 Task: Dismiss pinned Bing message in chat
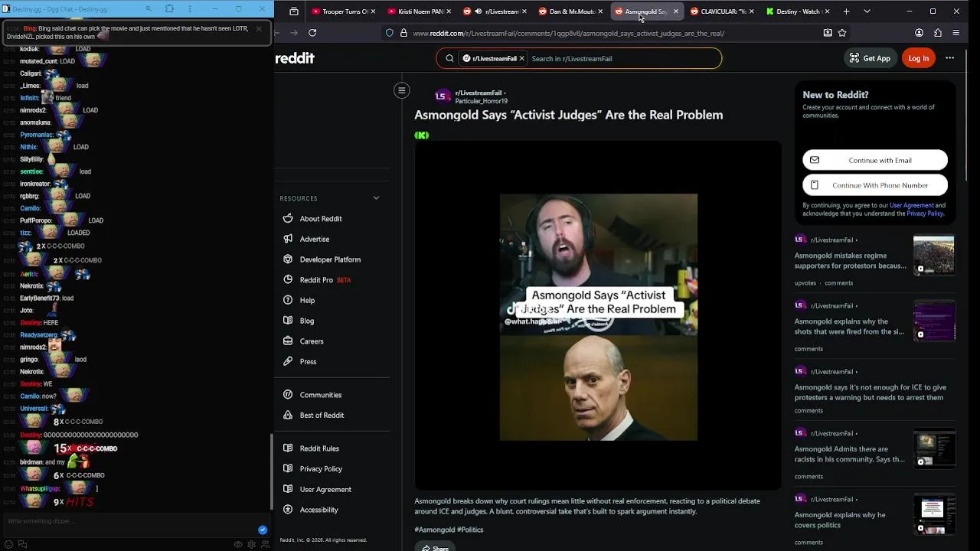(x=259, y=29)
